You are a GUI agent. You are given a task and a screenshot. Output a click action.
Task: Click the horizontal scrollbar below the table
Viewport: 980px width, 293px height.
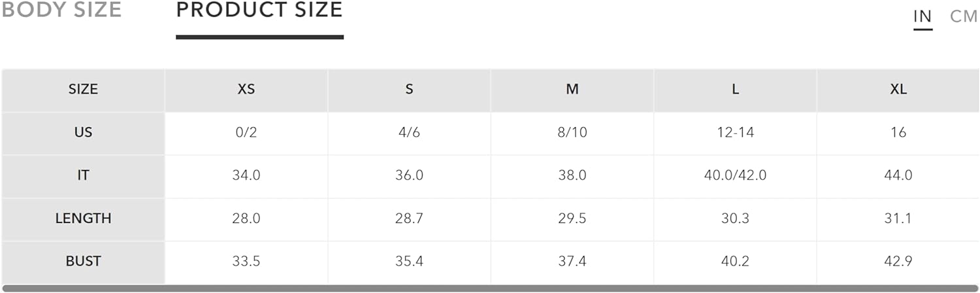click(490, 288)
